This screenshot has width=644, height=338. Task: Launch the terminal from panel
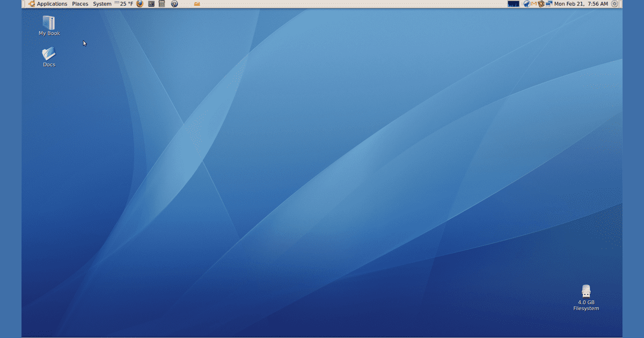(x=151, y=4)
